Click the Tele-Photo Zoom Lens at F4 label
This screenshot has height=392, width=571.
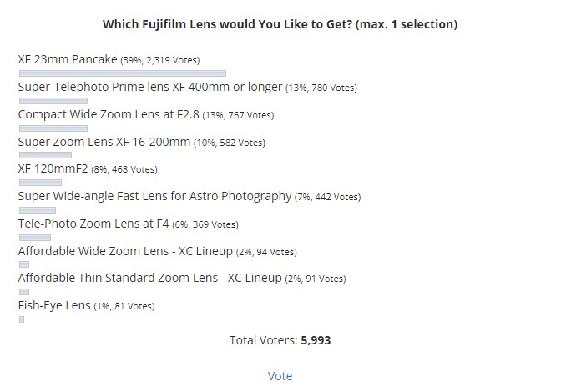(x=93, y=224)
